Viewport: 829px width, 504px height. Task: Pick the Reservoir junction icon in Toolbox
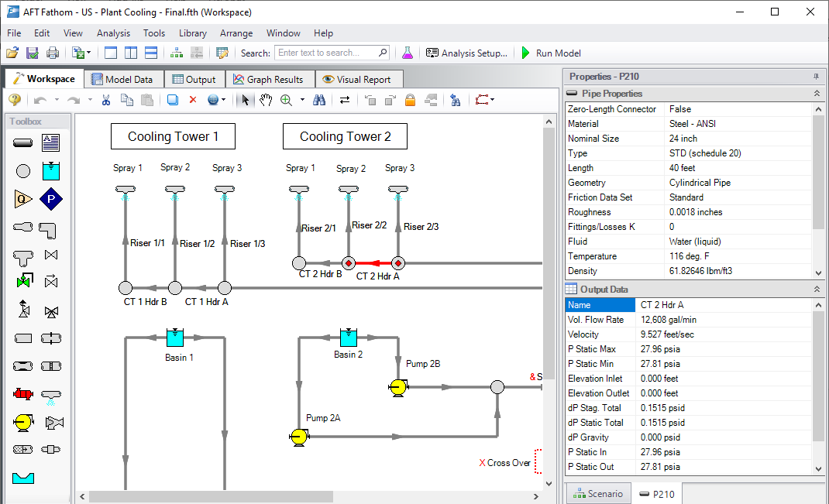tap(51, 171)
